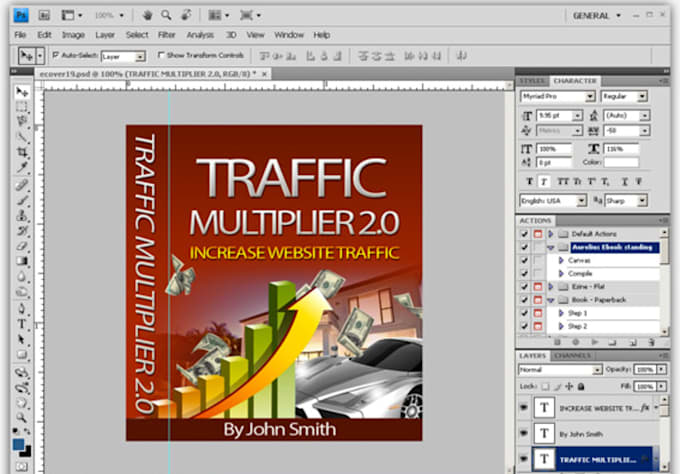This screenshot has width=680, height=474.
Task: Select the Gradient tool
Action: 21,261
